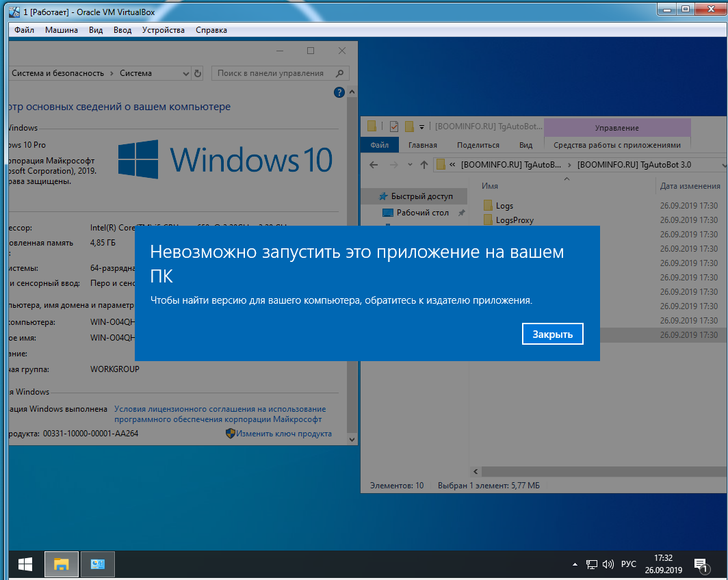Click the Logs folder icon
728x580 pixels.
488,205
